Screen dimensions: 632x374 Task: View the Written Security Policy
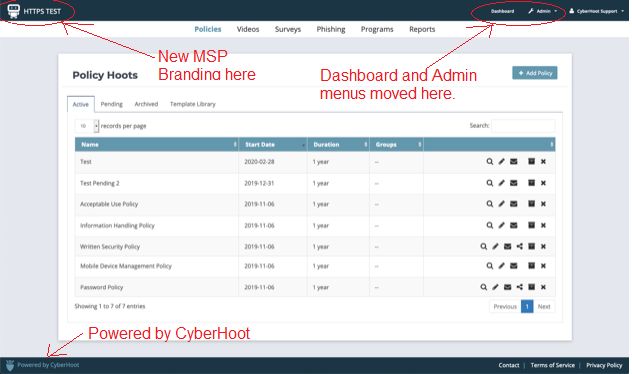click(483, 246)
